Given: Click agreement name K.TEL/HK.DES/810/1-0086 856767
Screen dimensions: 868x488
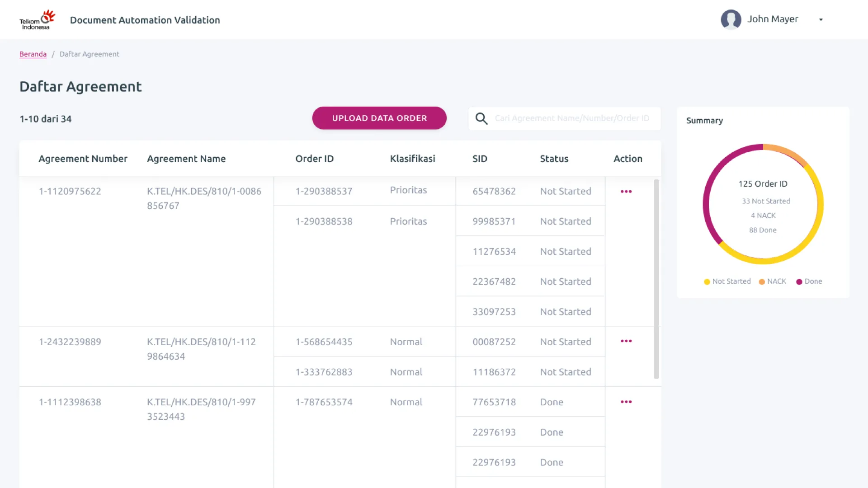Looking at the screenshot, I should click(204, 198).
